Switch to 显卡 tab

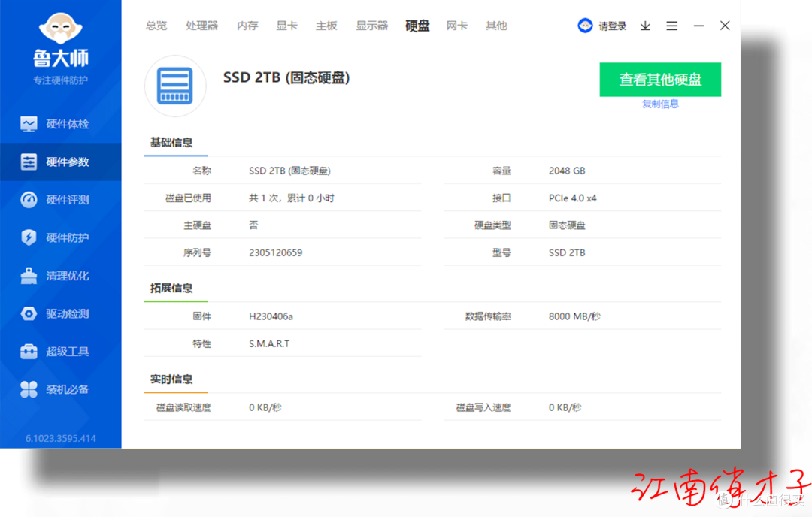click(287, 26)
